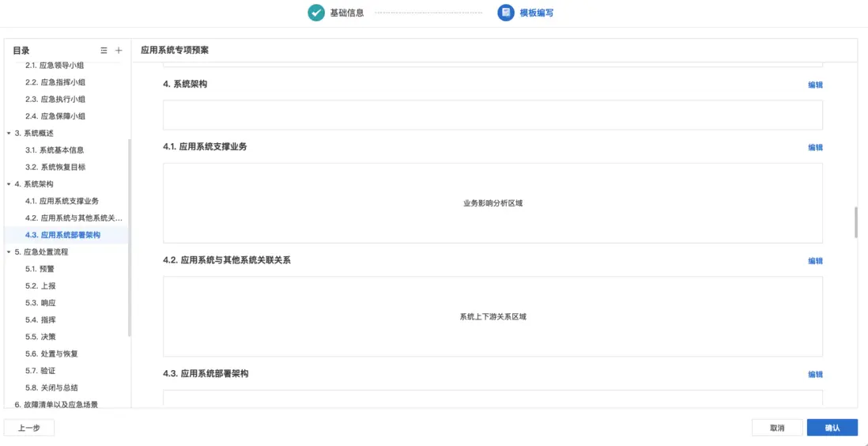Viewport: 868px width, 446px height.
Task: Click the 4.1. 应用系统支撑业务 section heading
Action: tap(205, 147)
